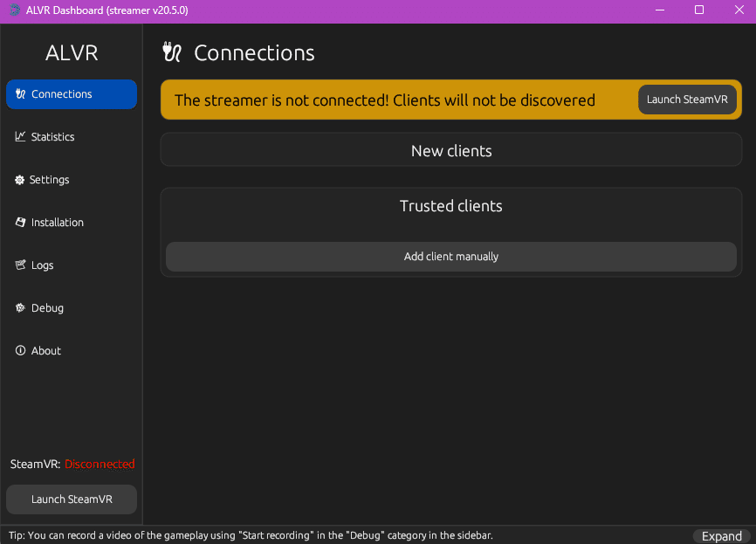Click the plug icon in Connections sidebar item
The width and height of the screenshot is (756, 544).
[x=20, y=94]
